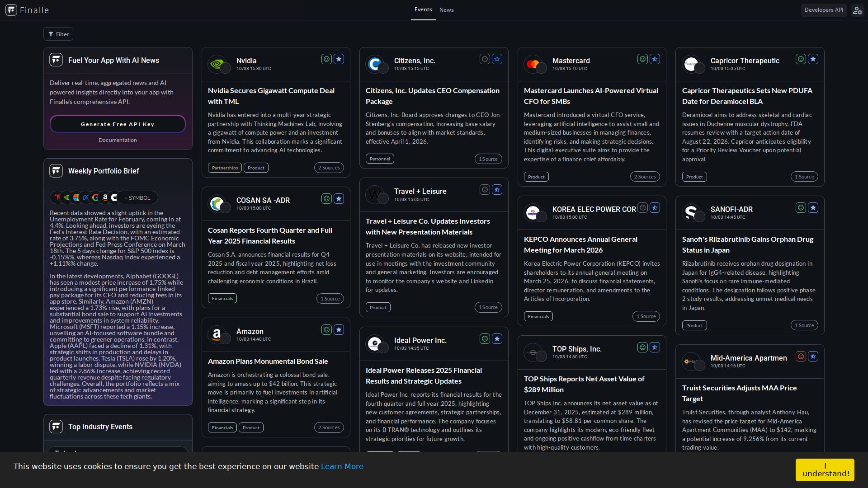The image size is (868, 488).
Task: Expand 2 Sources on Nvidia card
Action: click(x=329, y=168)
